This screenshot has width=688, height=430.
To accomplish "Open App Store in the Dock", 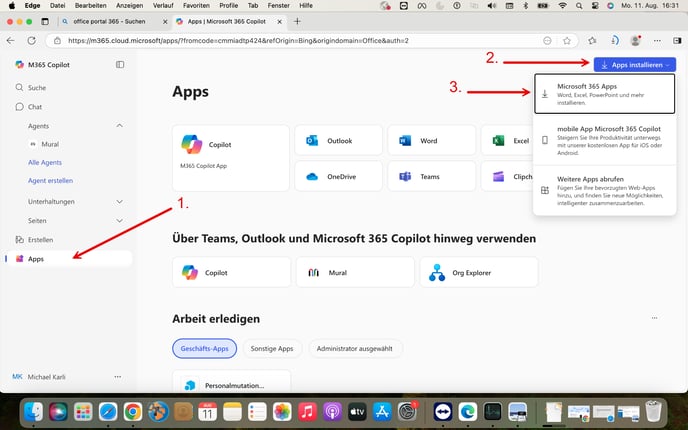I will pyautogui.click(x=382, y=412).
